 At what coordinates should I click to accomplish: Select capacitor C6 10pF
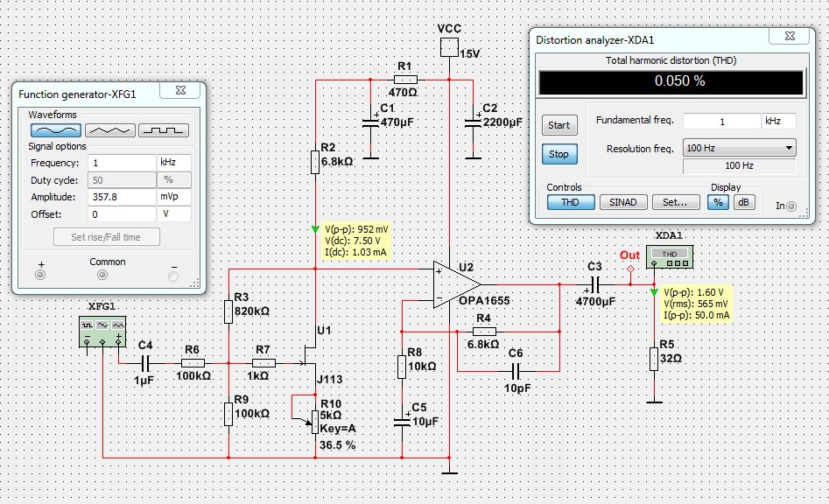point(517,371)
